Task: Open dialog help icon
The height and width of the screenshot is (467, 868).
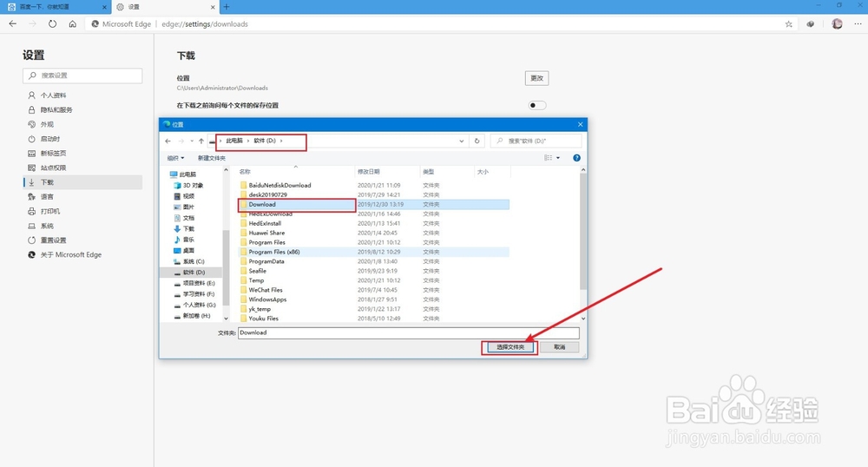Action: point(576,158)
